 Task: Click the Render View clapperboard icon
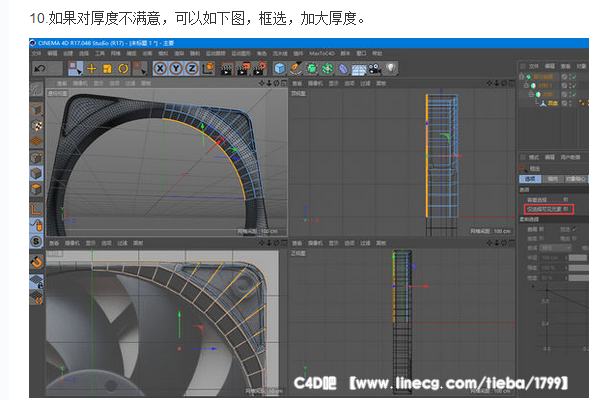point(227,69)
